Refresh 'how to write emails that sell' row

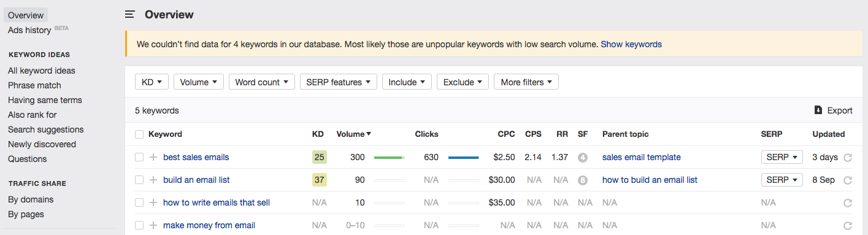pyautogui.click(x=848, y=203)
